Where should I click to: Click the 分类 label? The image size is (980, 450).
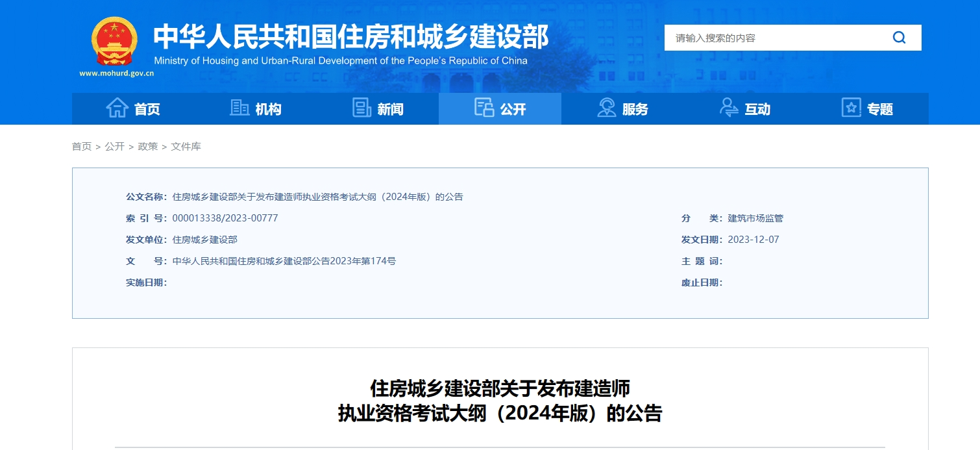click(x=702, y=218)
